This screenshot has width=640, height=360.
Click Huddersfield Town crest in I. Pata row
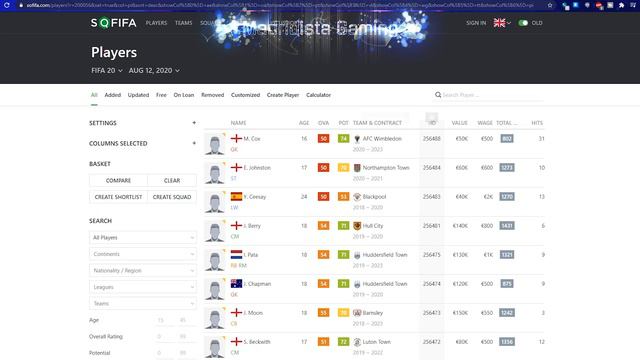[x=357, y=255]
